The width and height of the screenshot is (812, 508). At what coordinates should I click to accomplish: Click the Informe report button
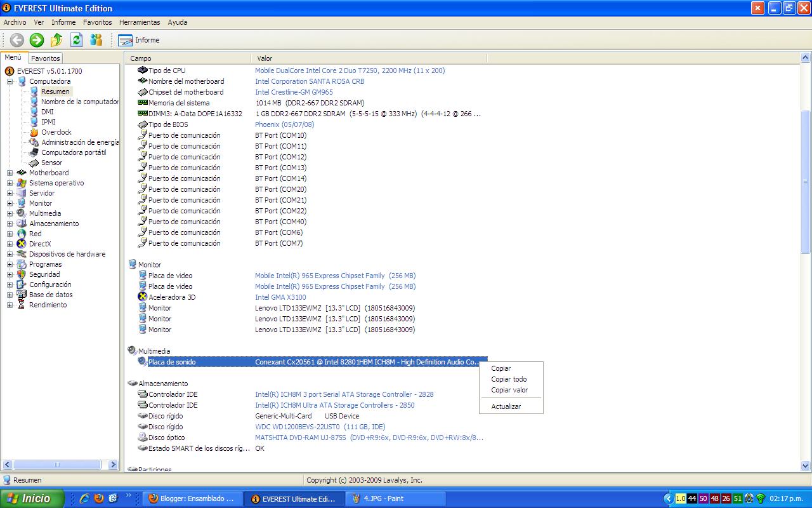[x=139, y=40]
